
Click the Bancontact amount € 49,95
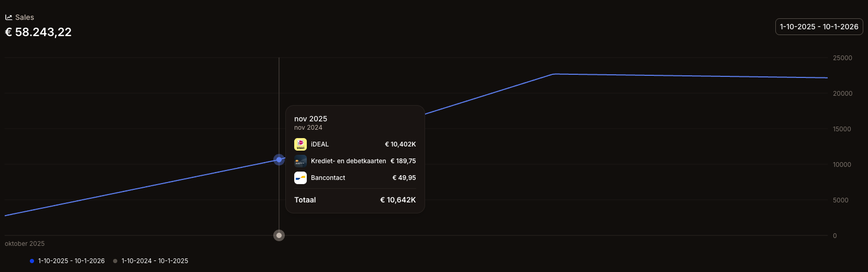pyautogui.click(x=404, y=178)
